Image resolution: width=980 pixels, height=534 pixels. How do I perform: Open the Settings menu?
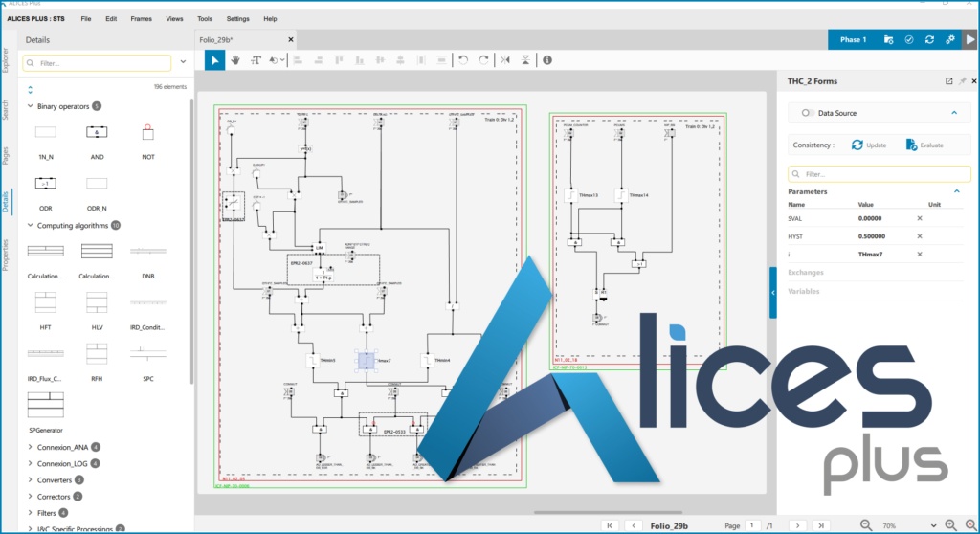tap(237, 19)
